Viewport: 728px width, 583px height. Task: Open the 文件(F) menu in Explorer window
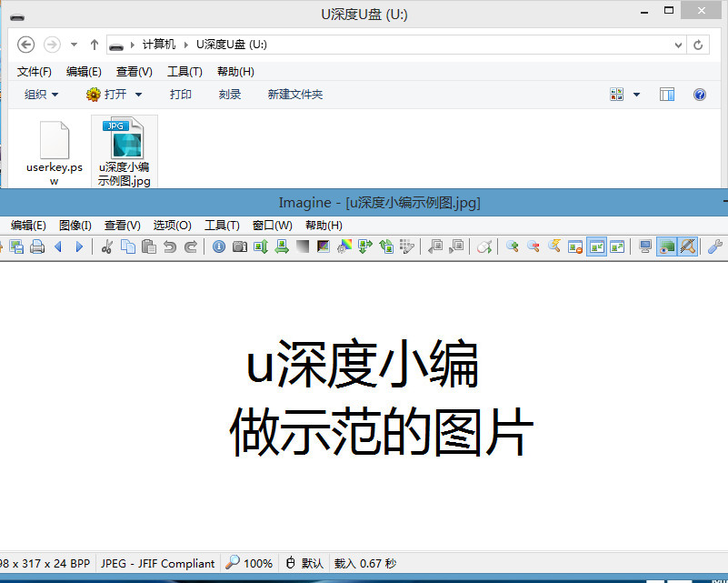click(35, 72)
